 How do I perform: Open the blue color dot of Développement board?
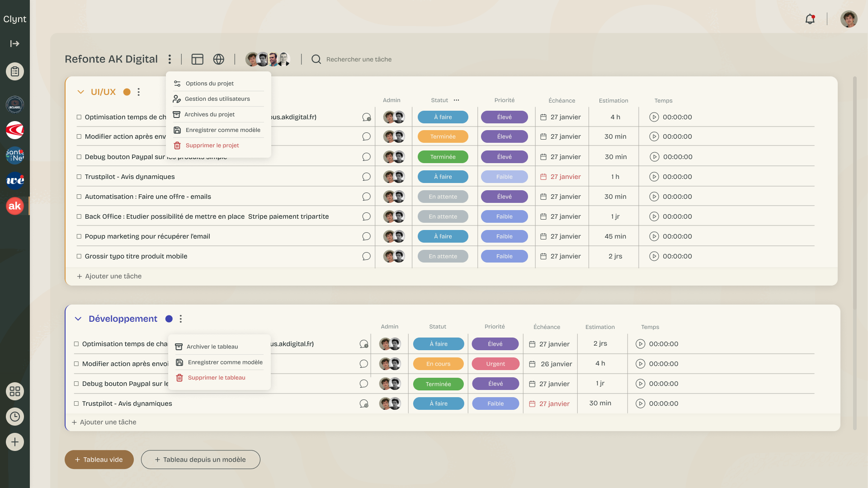(169, 319)
